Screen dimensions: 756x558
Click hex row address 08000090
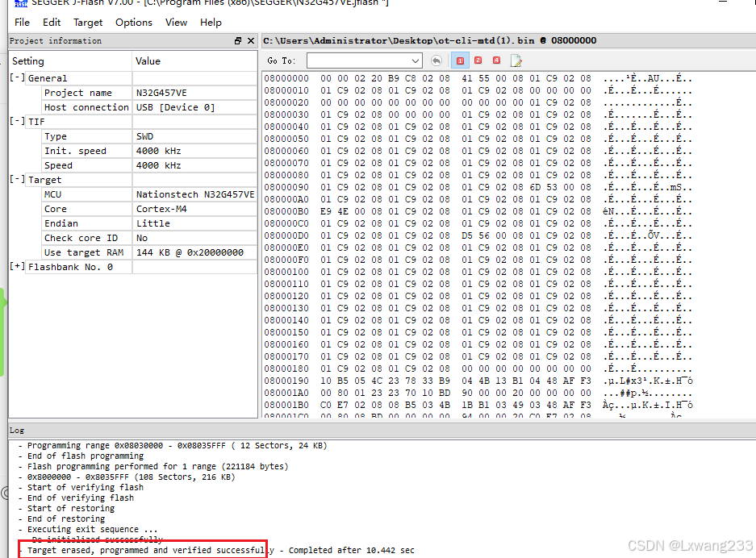(286, 187)
